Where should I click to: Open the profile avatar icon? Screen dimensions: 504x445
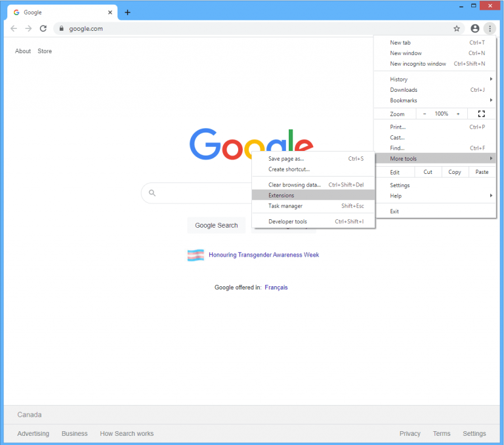(x=474, y=29)
